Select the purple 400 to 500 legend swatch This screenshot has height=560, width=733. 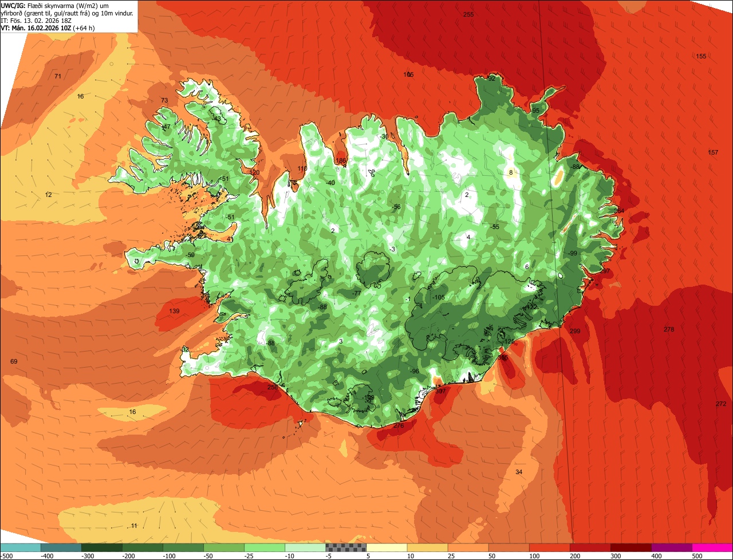click(x=671, y=547)
